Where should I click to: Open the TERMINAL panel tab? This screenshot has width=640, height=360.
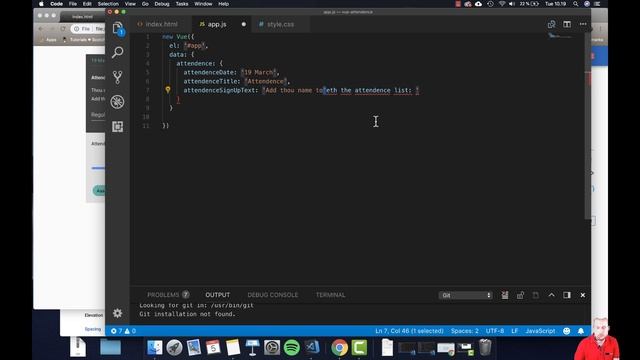pos(331,295)
